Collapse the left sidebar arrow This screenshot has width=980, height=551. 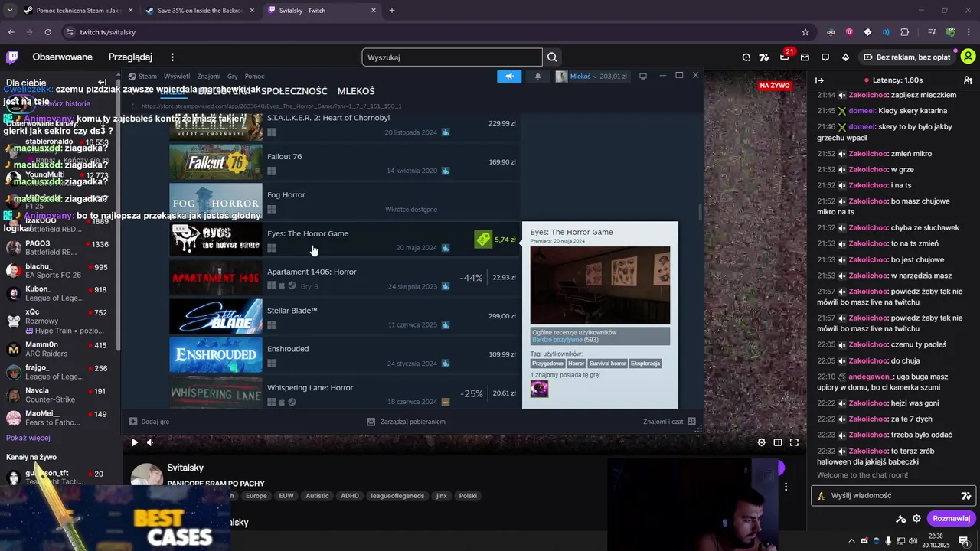[x=103, y=83]
